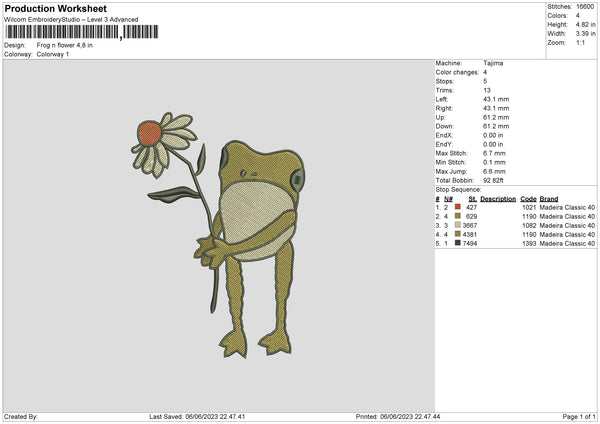Click thread code '1082' in stop row 3
Viewport: 600px width, 424px height.
click(x=529, y=225)
